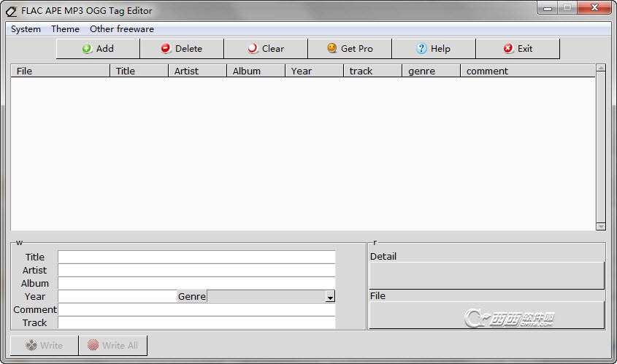This screenshot has width=617, height=364.
Task: Focus the Album input field
Action: pos(196,283)
